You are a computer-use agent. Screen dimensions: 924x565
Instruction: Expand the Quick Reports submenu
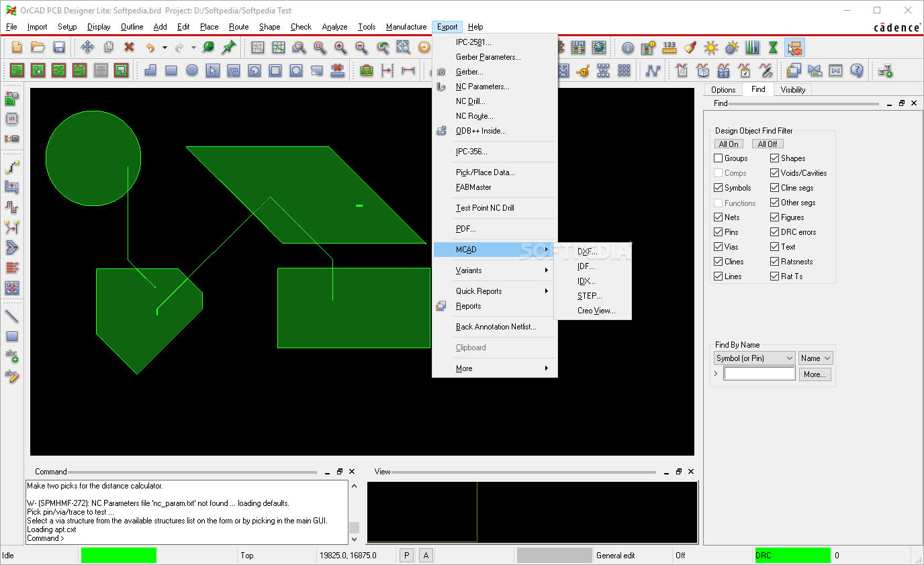(495, 291)
